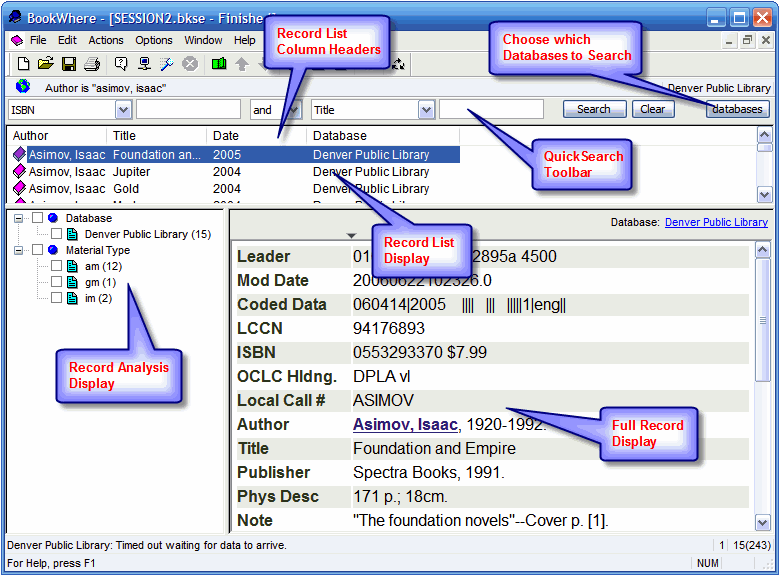Collapse the Material Type tree node
Image resolution: width=780 pixels, height=576 pixels.
(x=18, y=250)
